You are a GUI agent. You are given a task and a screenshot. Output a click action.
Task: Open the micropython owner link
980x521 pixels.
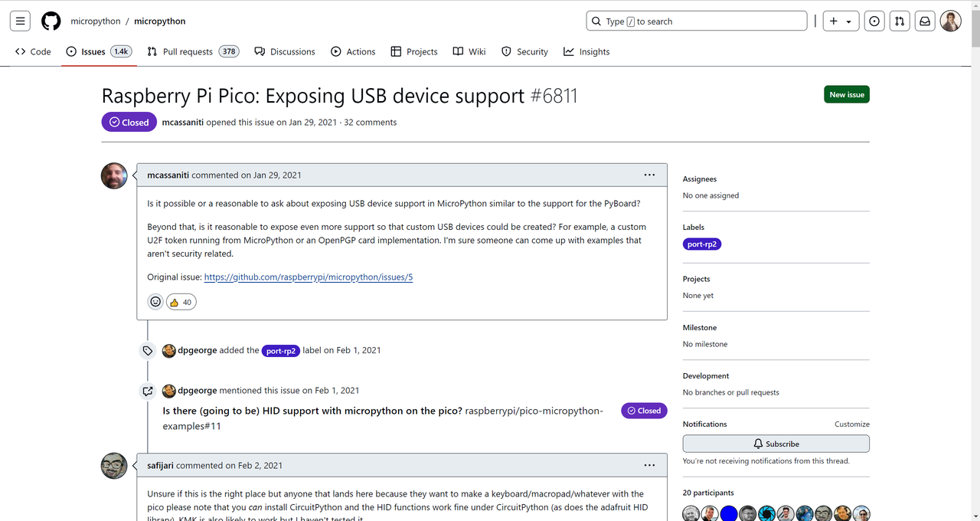[x=96, y=21]
